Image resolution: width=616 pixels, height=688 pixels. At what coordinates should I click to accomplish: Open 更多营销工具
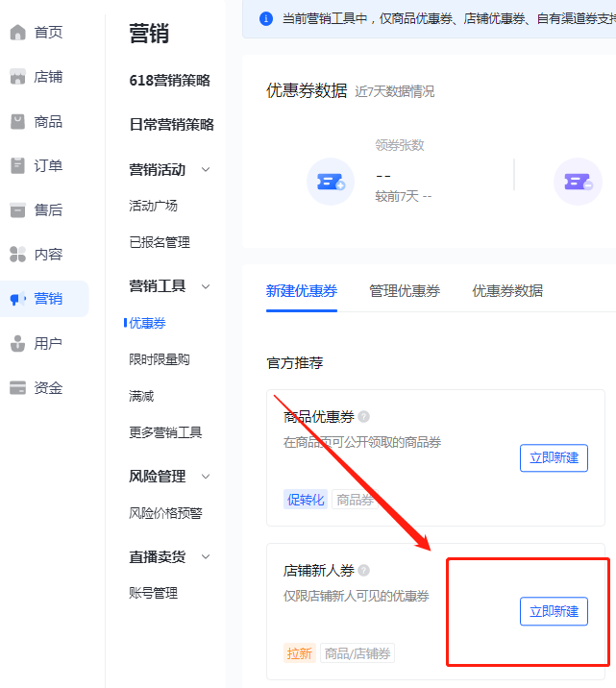pyautogui.click(x=165, y=432)
